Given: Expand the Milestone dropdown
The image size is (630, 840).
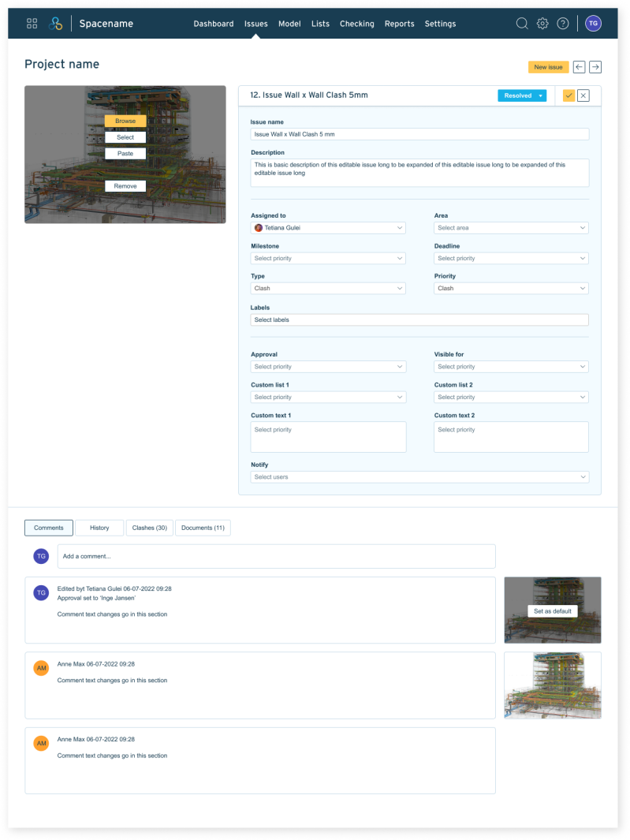Looking at the screenshot, I should (x=328, y=258).
